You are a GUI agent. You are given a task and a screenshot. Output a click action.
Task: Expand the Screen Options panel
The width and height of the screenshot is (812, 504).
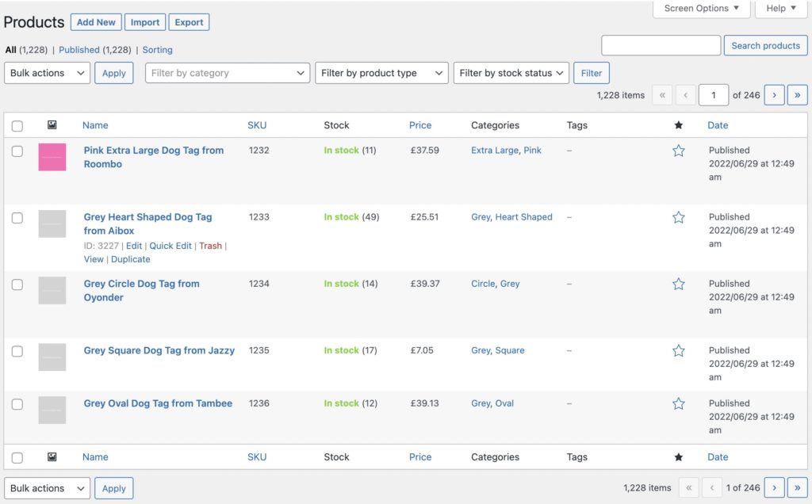pyautogui.click(x=701, y=9)
